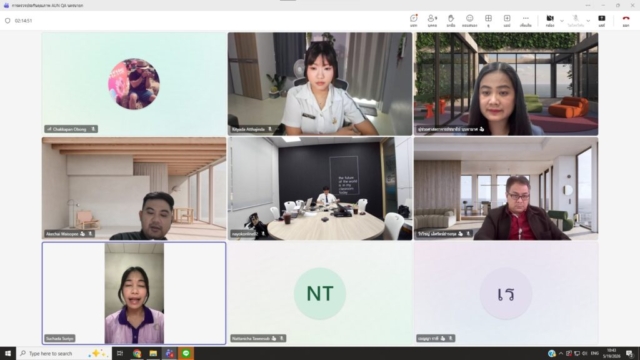Click the Suchada Suriyo name label
Image resolution: width=640 pixels, height=360 pixels.
60,338
